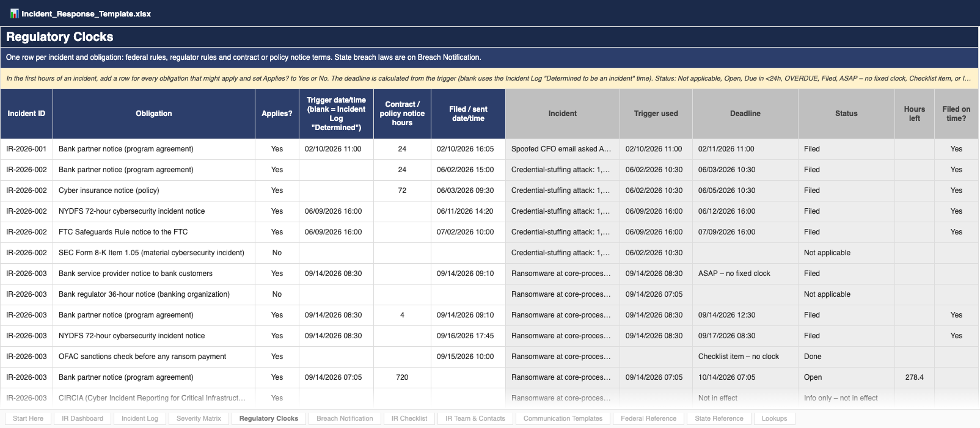Select the yellow instructions note row
980x428 pixels.
click(489, 78)
